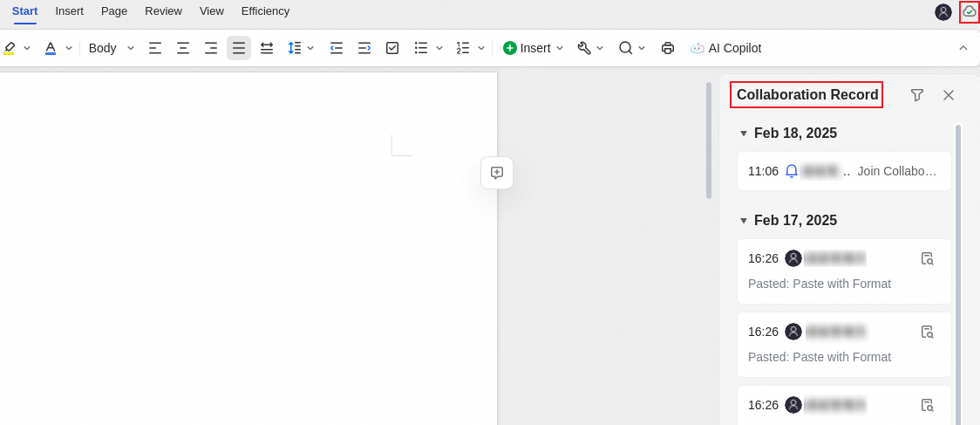
Task: Expand the Insert dropdown arrow
Action: [x=560, y=48]
